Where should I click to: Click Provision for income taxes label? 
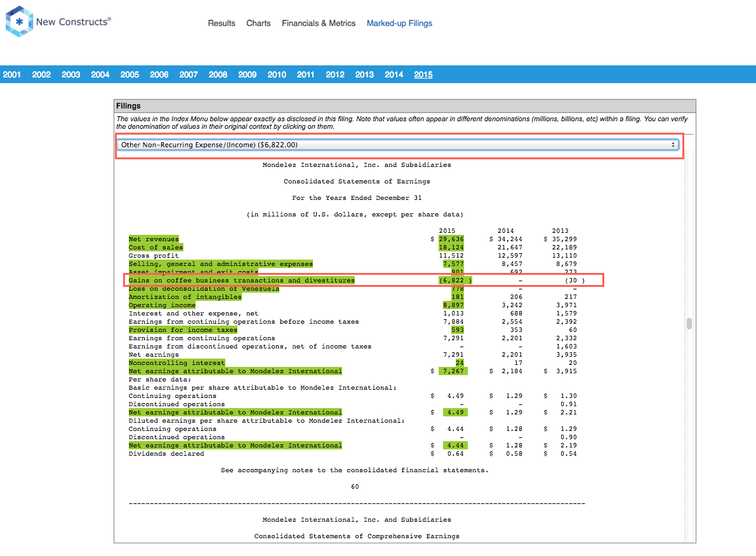[x=183, y=330]
